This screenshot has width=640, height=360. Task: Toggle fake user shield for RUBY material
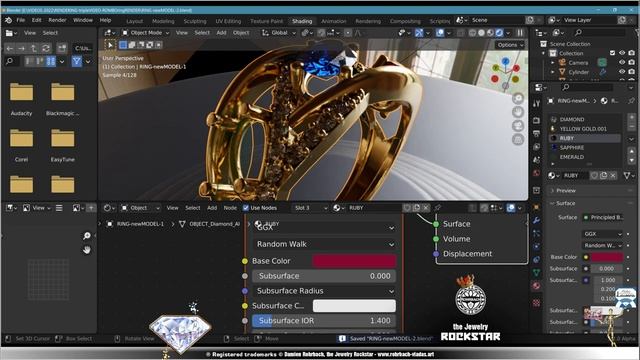[594, 176]
